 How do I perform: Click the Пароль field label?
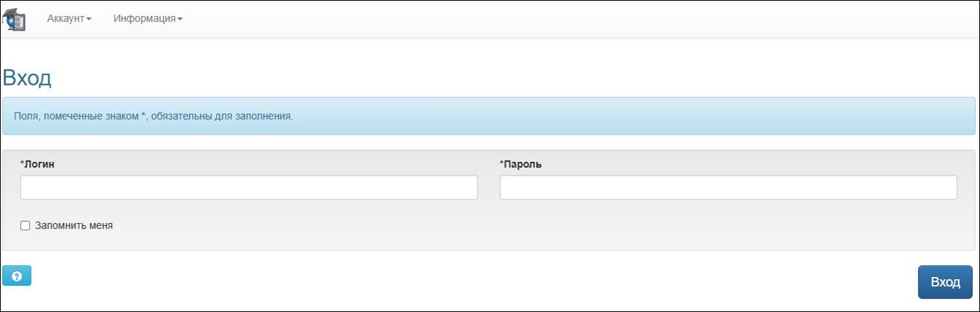pos(523,164)
